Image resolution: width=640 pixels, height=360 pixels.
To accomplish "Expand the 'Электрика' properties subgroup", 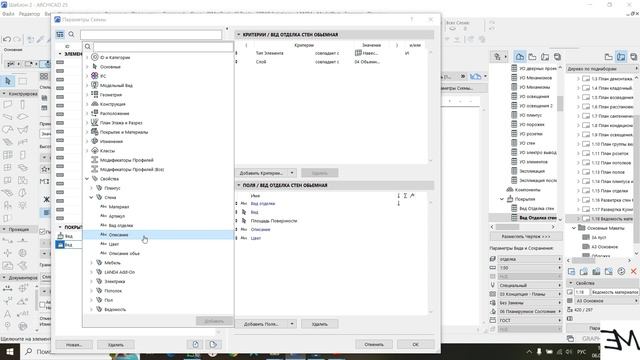I will click(91, 282).
